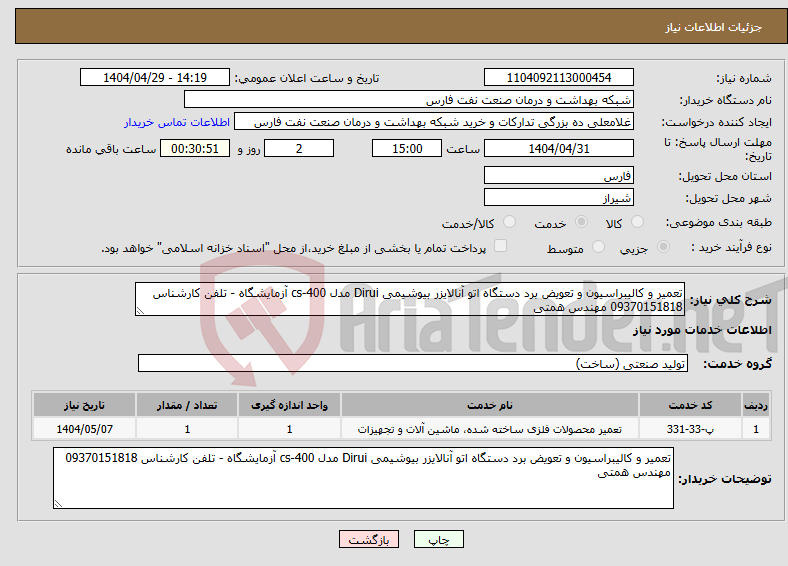This screenshot has height=566, width=788.
Task: Click the ردیف column header
Action: click(756, 405)
